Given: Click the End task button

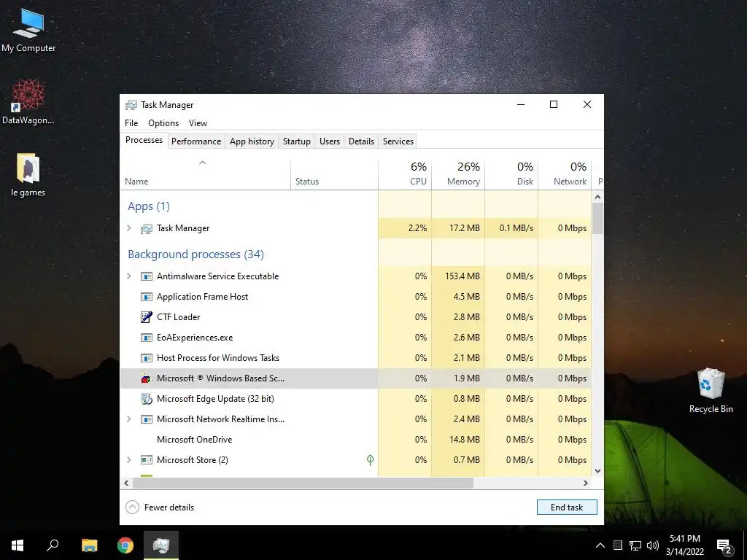Looking at the screenshot, I should click(567, 507).
